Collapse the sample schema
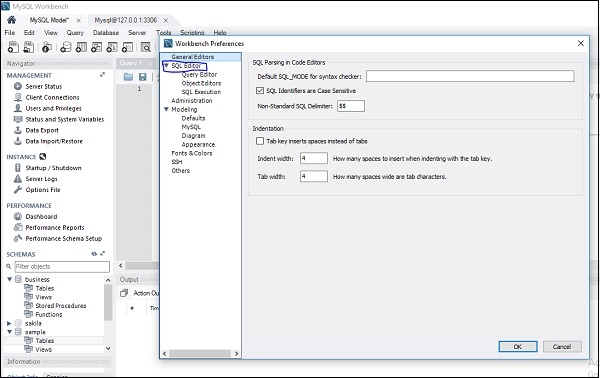 coord(10,332)
